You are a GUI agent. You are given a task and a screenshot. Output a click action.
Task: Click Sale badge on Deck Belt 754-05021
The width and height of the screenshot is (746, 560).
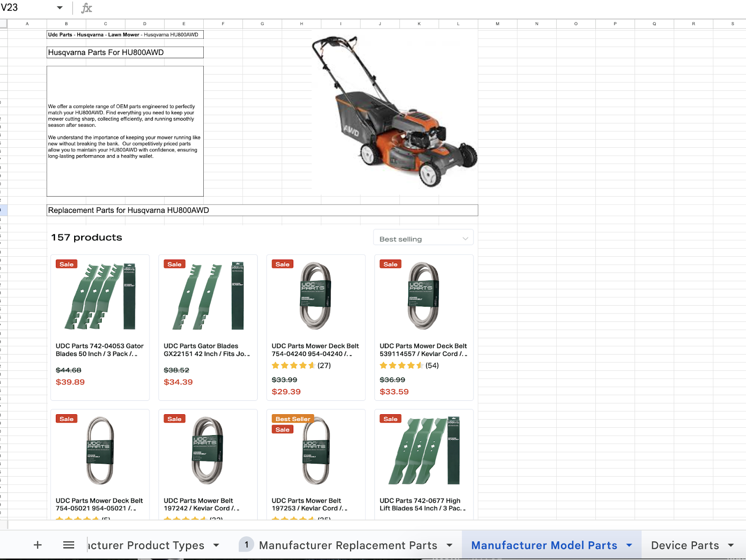[67, 419]
